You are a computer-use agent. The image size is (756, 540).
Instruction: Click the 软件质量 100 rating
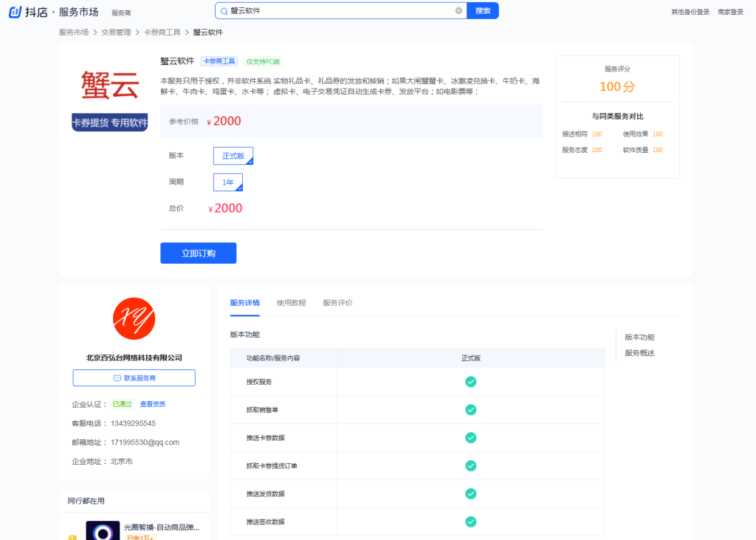pos(643,150)
